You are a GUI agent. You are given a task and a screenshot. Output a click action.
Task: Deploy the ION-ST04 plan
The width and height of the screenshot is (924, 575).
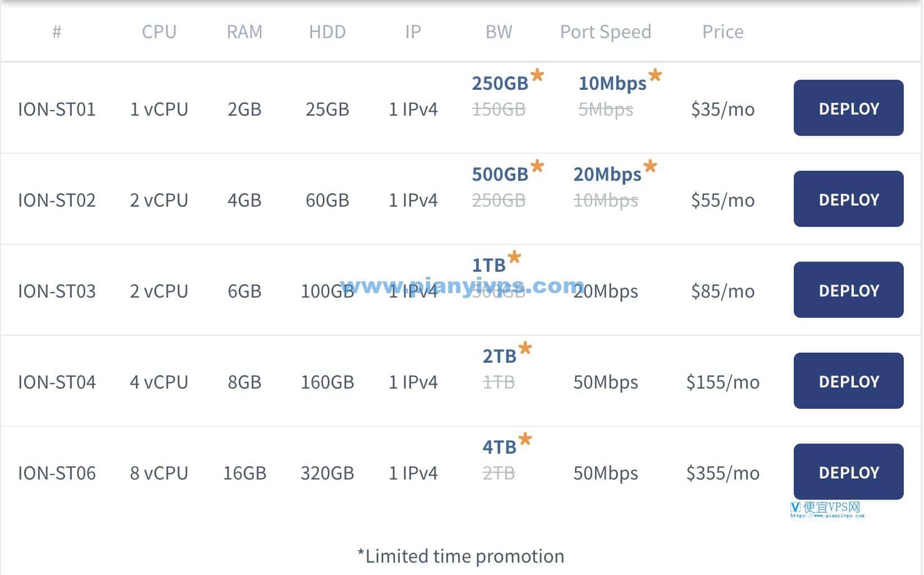point(848,381)
